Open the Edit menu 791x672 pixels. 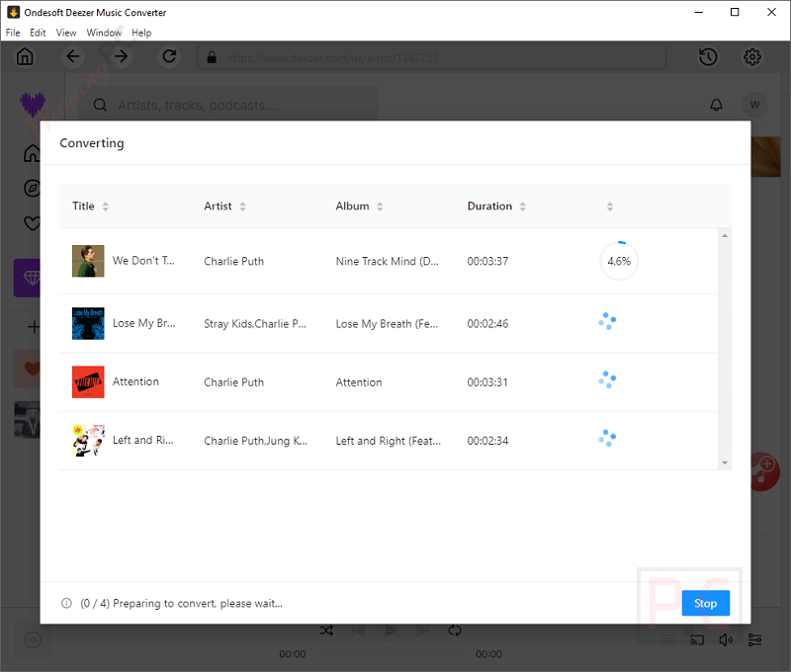38,33
